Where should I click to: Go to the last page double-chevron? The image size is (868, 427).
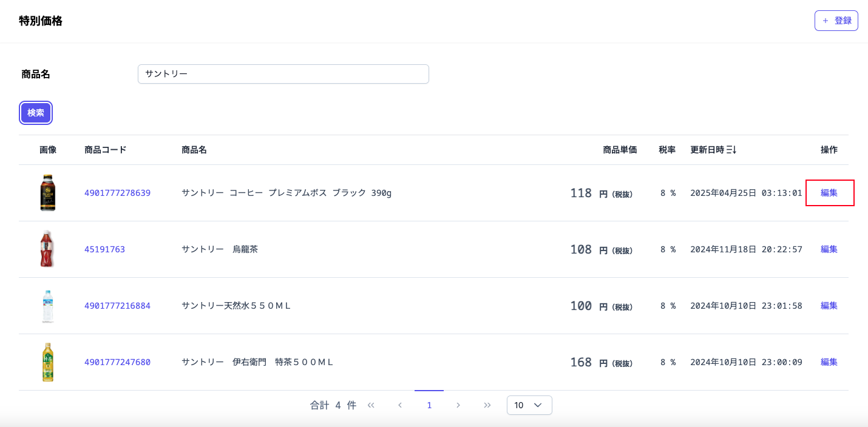[487, 405]
